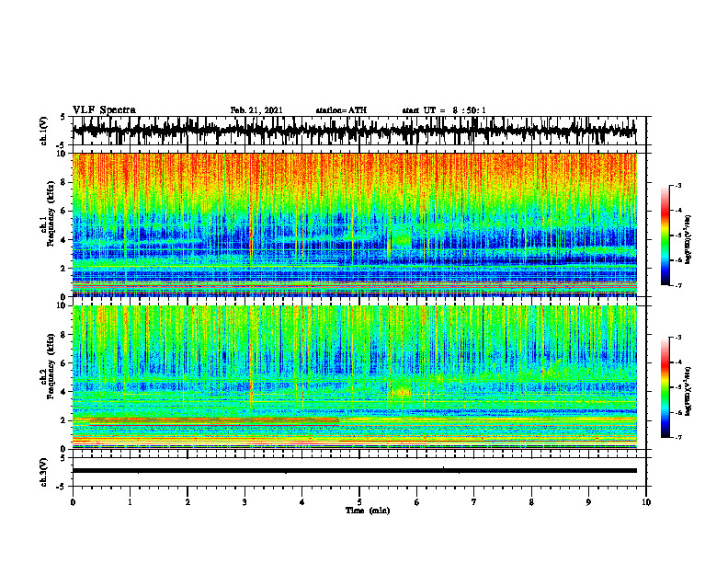This screenshot has width=728, height=563.
Task: Click the "VLF Spectra" title text
Action: 104,110
